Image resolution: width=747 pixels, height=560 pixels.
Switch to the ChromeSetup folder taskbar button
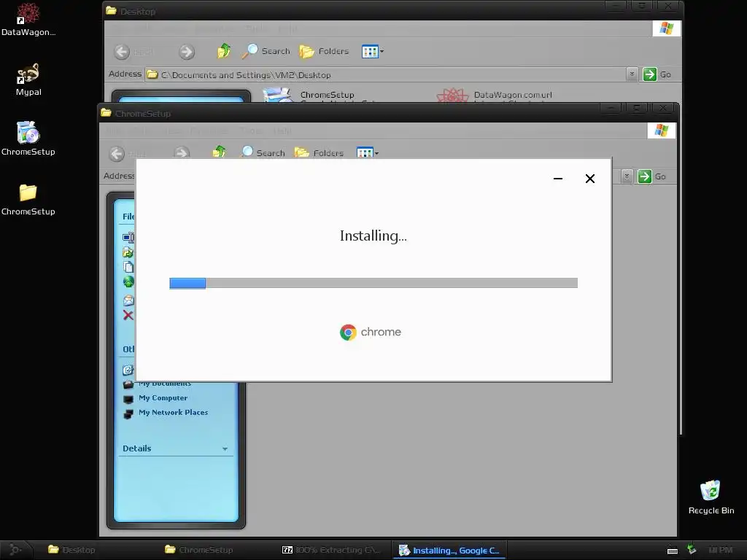(199, 550)
